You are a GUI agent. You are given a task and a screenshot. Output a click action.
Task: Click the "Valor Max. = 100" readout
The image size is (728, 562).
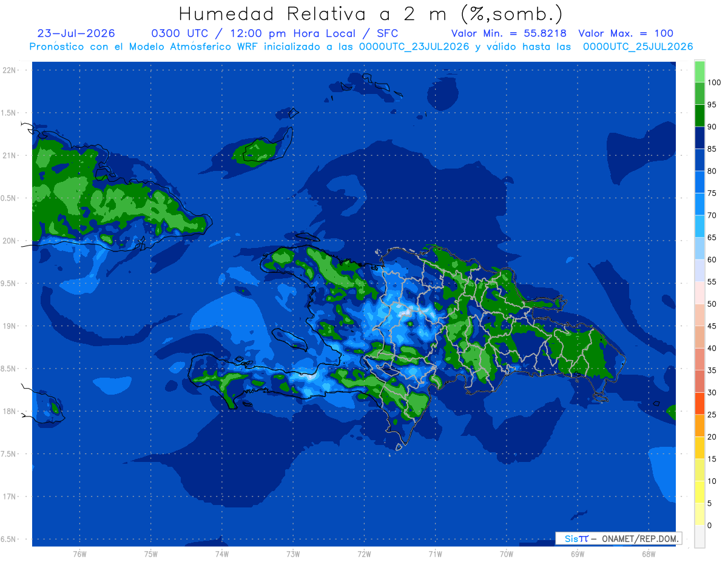pos(625,33)
